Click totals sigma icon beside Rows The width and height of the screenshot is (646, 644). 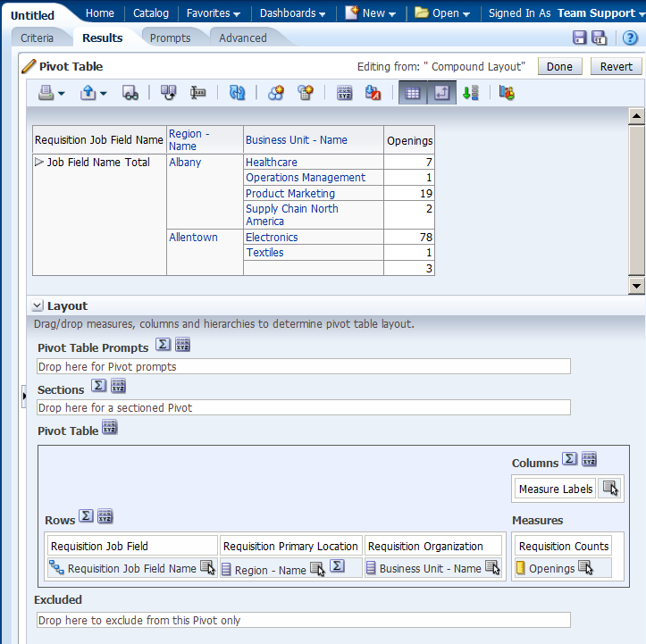pyautogui.click(x=86, y=515)
